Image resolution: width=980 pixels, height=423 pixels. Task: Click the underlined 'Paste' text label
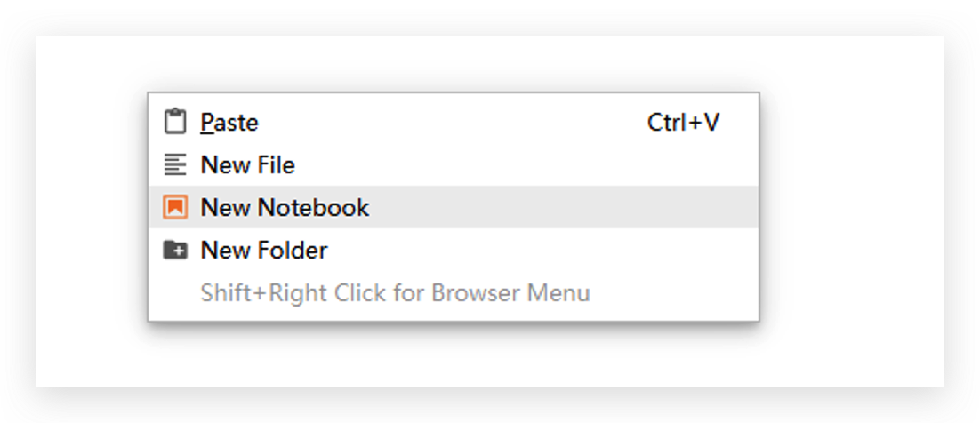coord(229,123)
